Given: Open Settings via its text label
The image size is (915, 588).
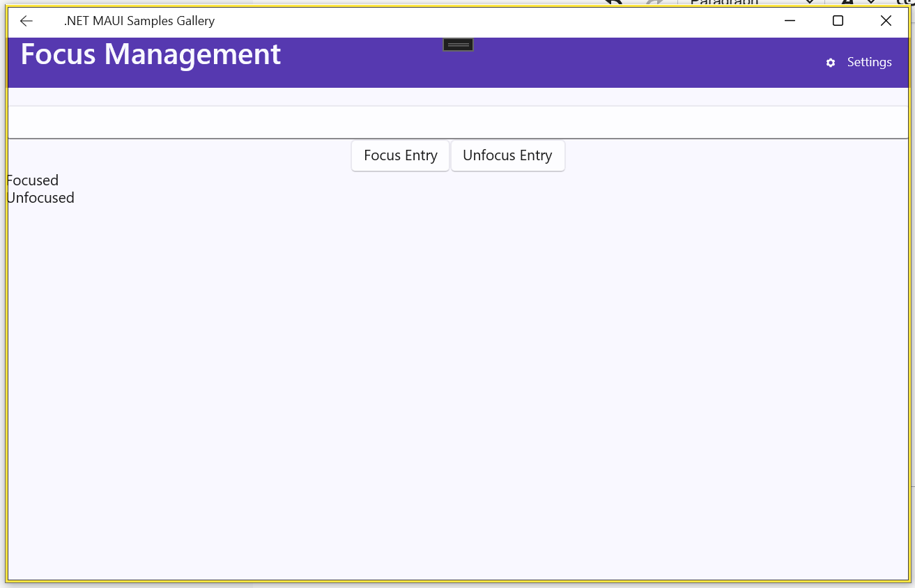Looking at the screenshot, I should coord(869,62).
